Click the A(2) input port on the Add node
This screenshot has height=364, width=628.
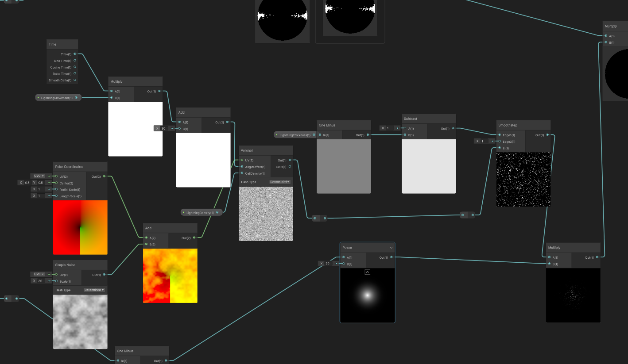[146, 238]
